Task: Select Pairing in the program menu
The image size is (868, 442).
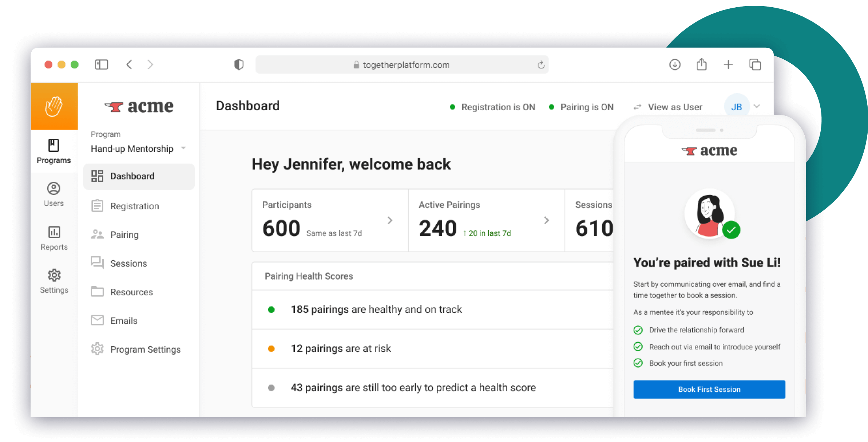Action: point(139,234)
